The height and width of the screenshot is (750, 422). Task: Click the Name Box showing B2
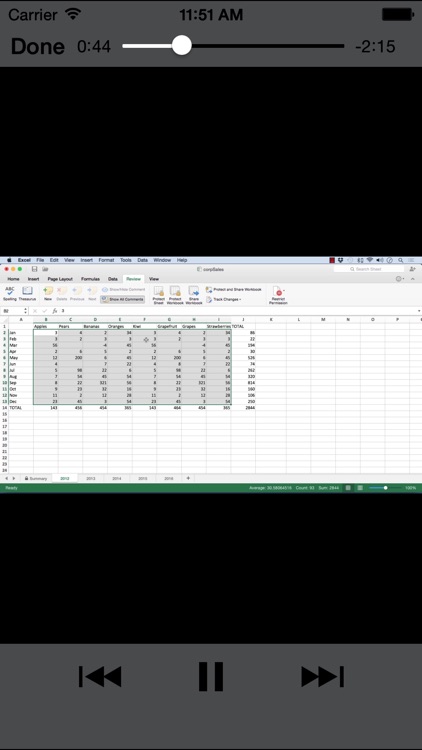[14, 311]
